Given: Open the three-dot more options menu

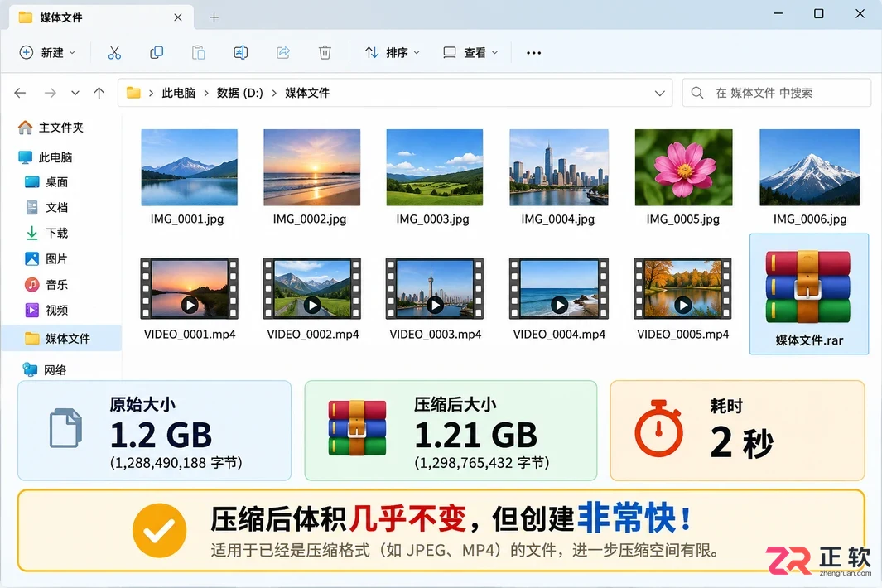Looking at the screenshot, I should pyautogui.click(x=533, y=53).
